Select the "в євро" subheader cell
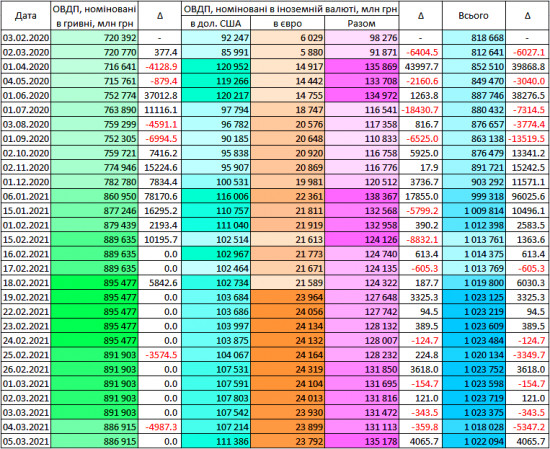Viewport: 550px width, 449px height. click(288, 24)
